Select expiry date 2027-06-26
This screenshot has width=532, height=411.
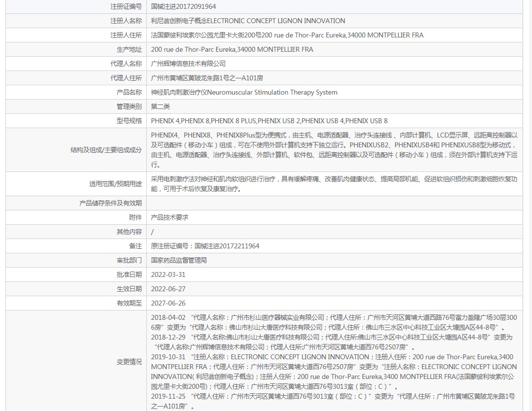(x=168, y=303)
